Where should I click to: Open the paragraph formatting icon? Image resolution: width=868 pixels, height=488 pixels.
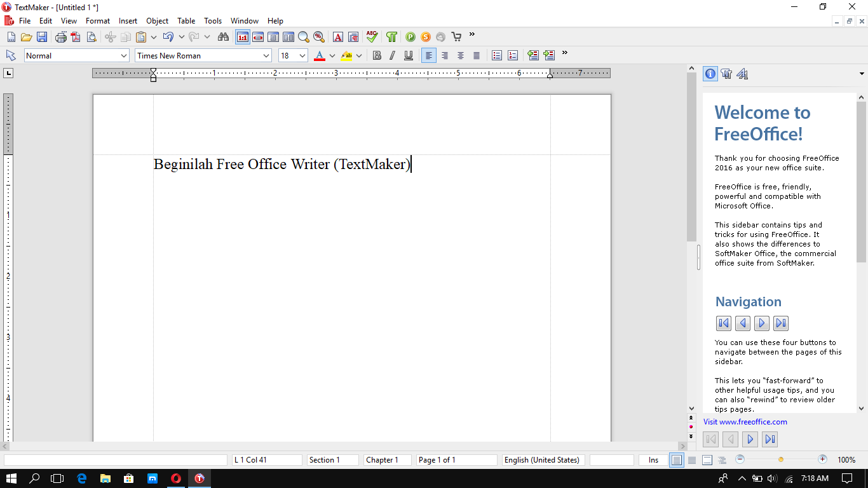click(353, 37)
